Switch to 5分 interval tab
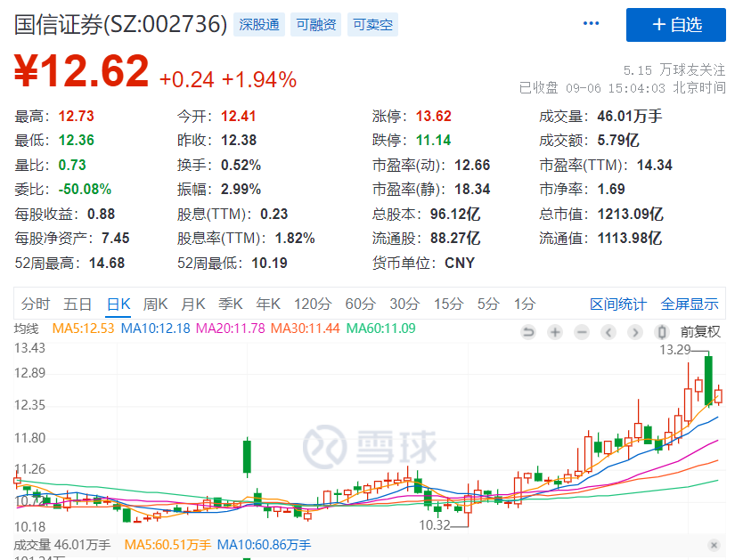This screenshot has height=560, width=743. coord(488,304)
